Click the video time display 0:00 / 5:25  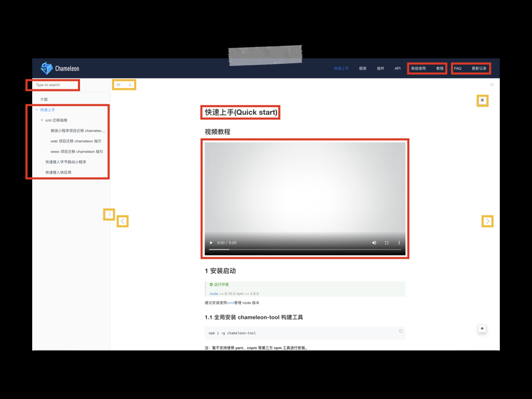click(227, 243)
